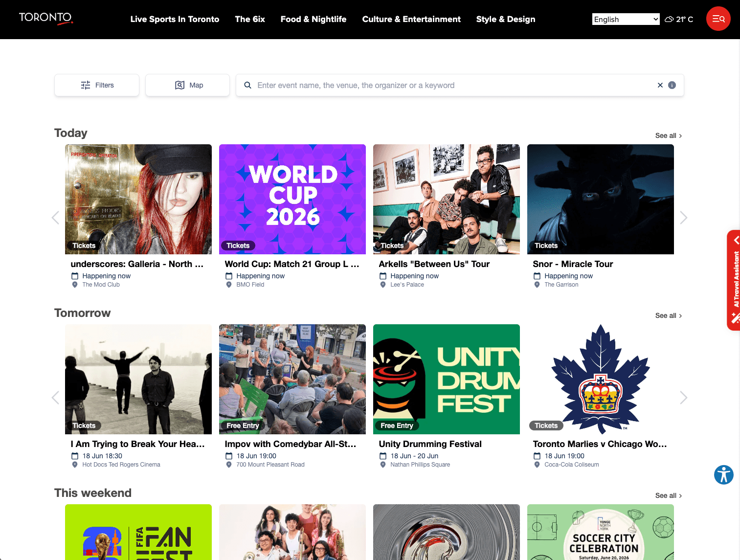Open the red search menu button

pyautogui.click(x=718, y=19)
